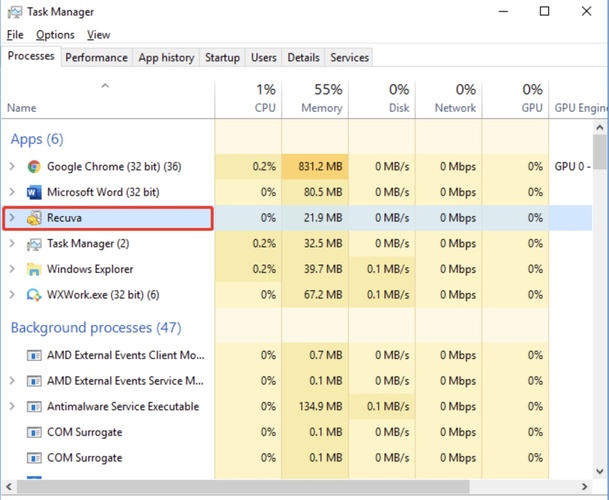Expand Antimalware Service Executable row
609x500 pixels.
pos(12,406)
